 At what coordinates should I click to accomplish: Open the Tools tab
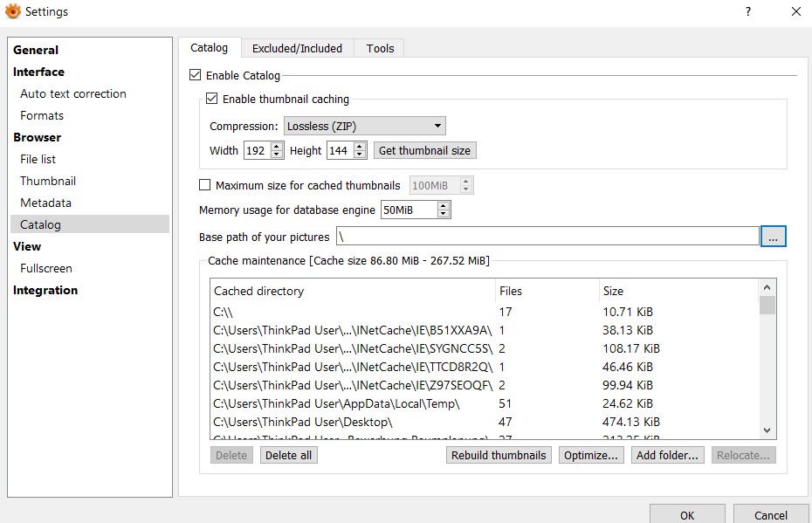380,48
